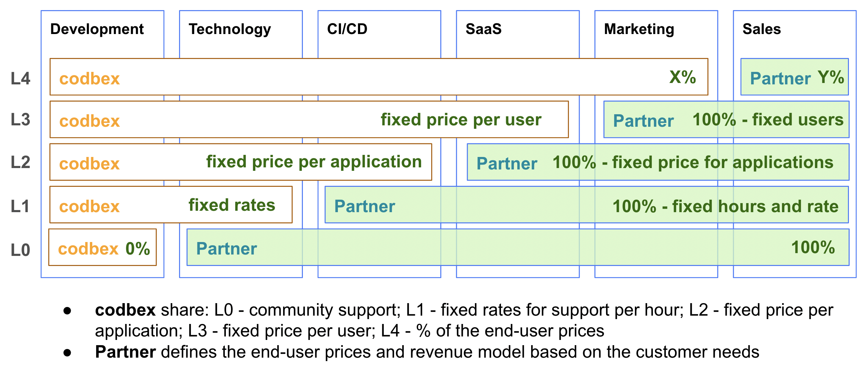Select the Marketing column heading
Screen dimensions: 868x375
click(x=639, y=30)
